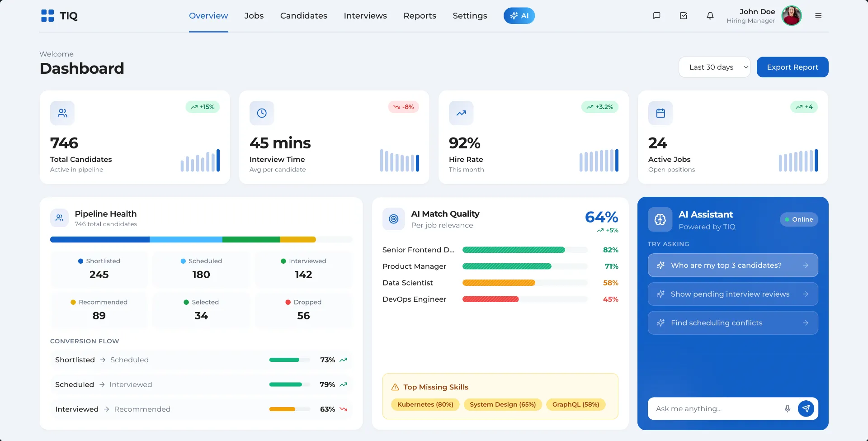Click the Pipeline Health panel icon
The height and width of the screenshot is (441, 868).
click(59, 218)
